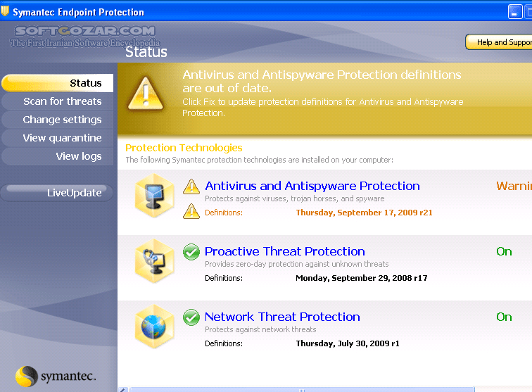
Task: Click the Antivirus computer cube icon
Action: coord(154,196)
